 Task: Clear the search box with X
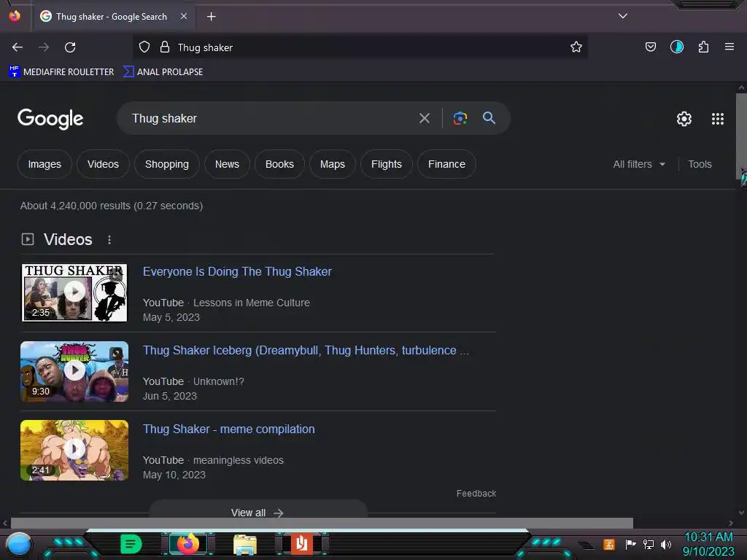point(425,118)
